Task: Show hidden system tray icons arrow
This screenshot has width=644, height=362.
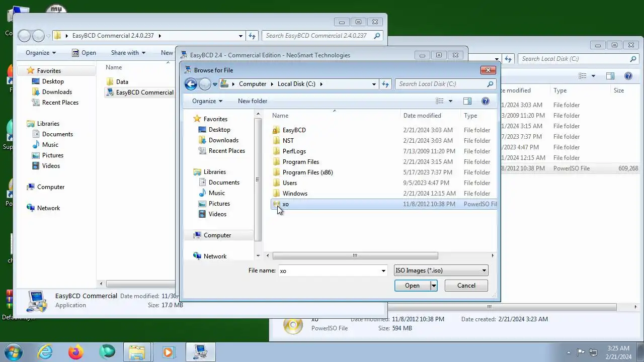Action: coord(569,352)
